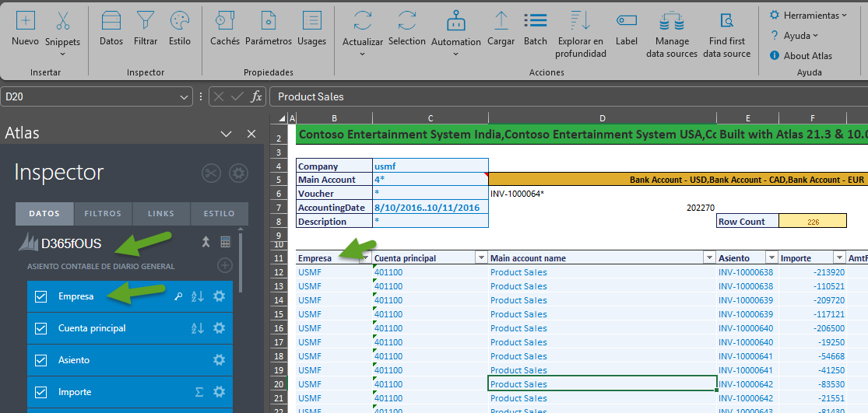Viewport: 868px width, 413px height.
Task: Click the Filtrar funnel icon
Action: (x=146, y=21)
